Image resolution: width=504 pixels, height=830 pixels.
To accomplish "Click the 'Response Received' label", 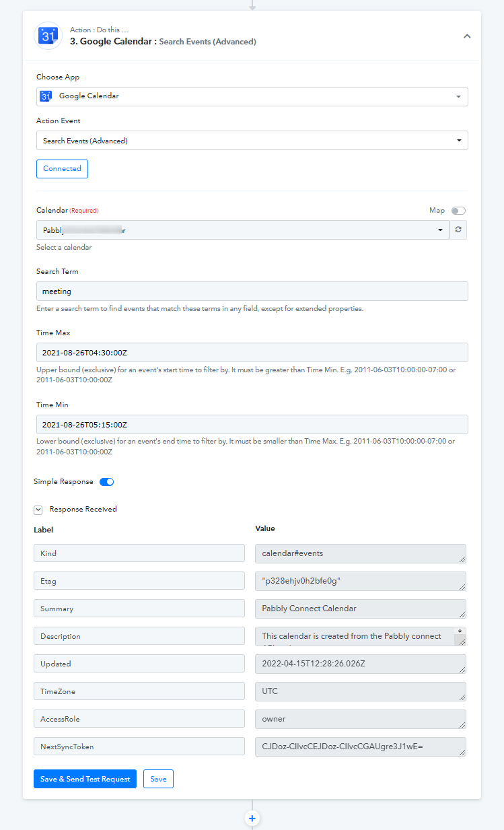I will (83, 510).
